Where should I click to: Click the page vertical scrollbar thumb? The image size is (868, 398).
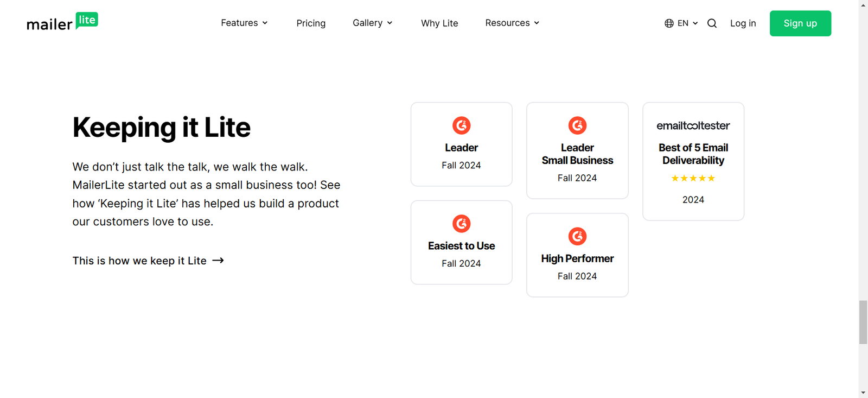click(x=863, y=322)
